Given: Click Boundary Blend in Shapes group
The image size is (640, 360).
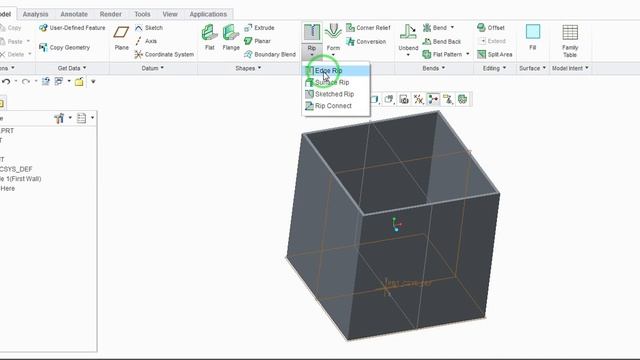Looking at the screenshot, I should point(270,54).
